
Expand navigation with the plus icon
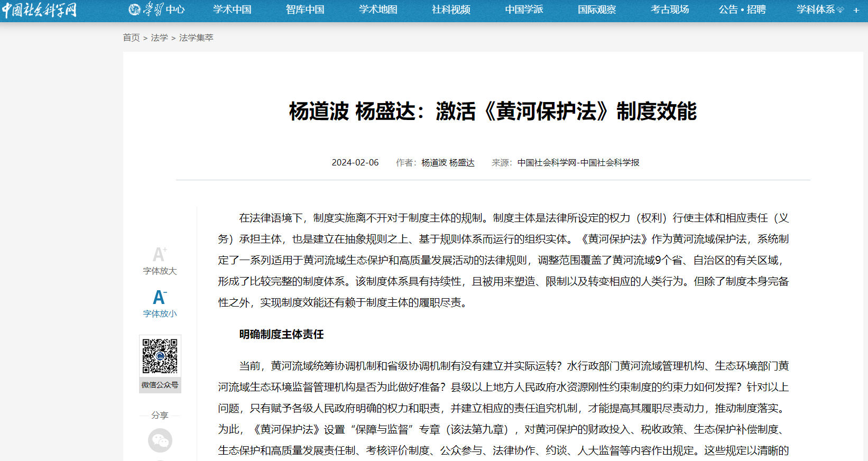856,10
